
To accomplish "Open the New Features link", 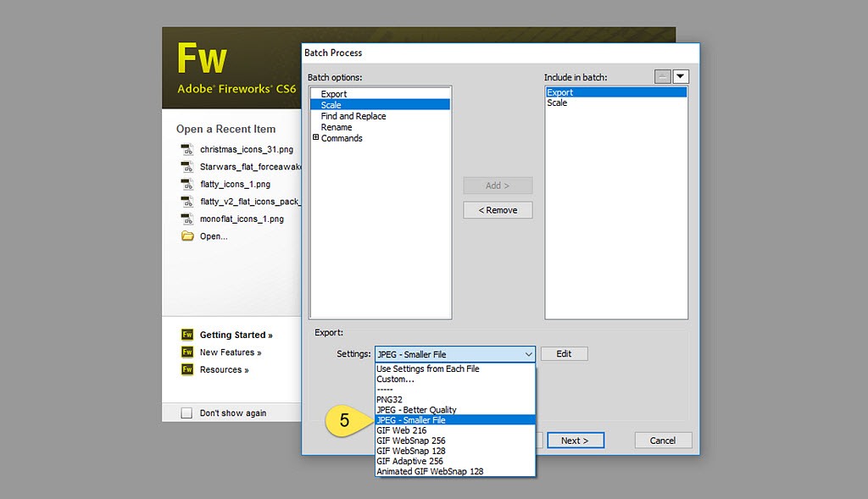I will coord(231,352).
